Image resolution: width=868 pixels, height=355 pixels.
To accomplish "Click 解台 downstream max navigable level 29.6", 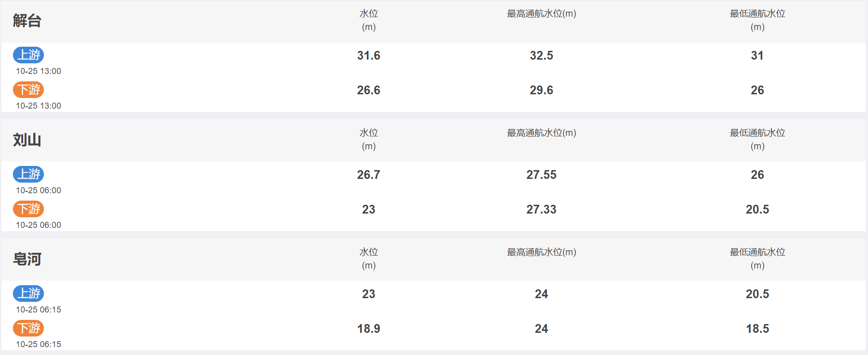I will click(541, 90).
